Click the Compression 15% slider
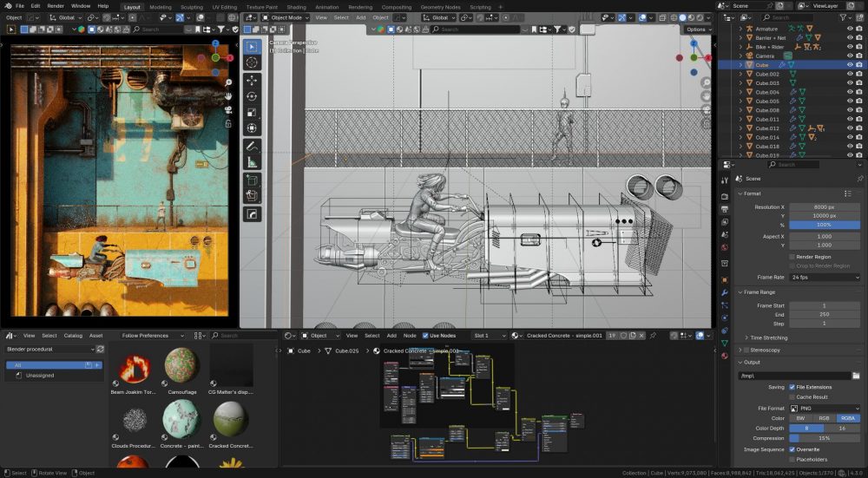Screen dimensions: 868x478 click(x=825, y=438)
